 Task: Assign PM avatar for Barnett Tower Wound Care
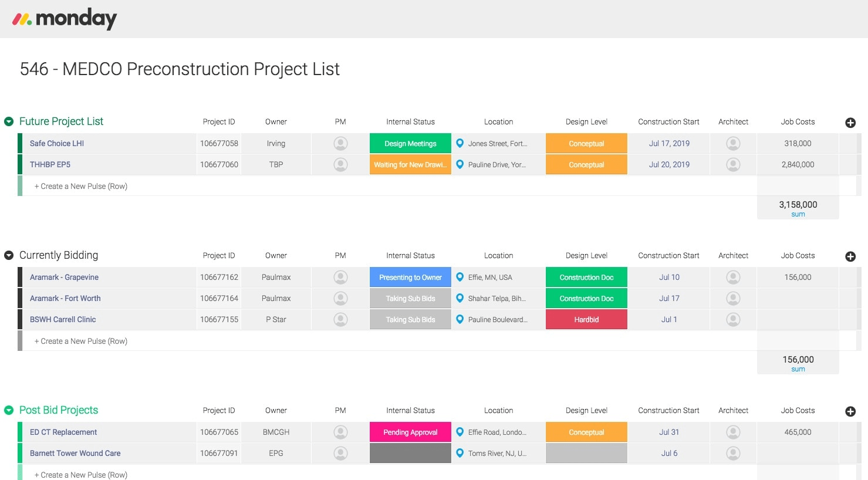coord(340,453)
